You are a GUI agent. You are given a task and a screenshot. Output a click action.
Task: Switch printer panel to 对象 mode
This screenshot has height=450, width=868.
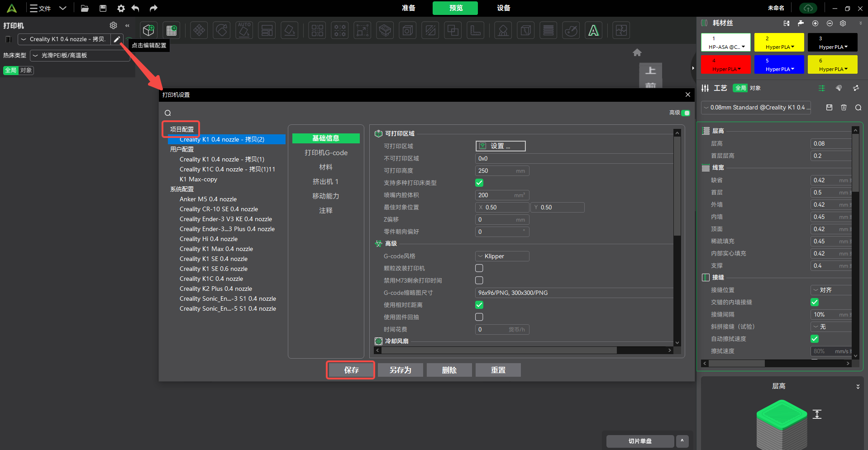(x=26, y=70)
